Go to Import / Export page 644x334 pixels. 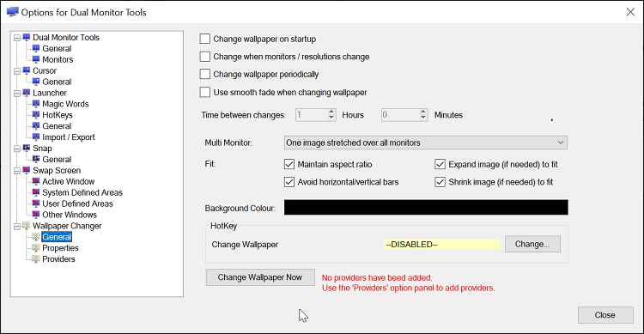68,137
